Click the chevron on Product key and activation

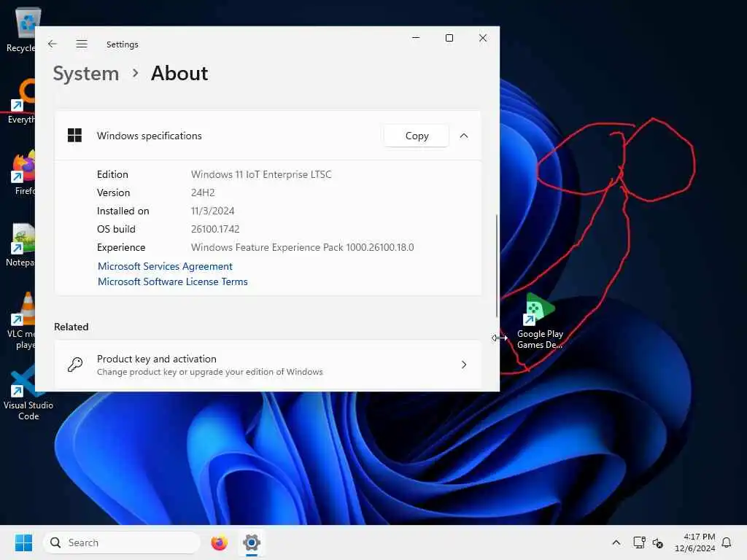[463, 365]
